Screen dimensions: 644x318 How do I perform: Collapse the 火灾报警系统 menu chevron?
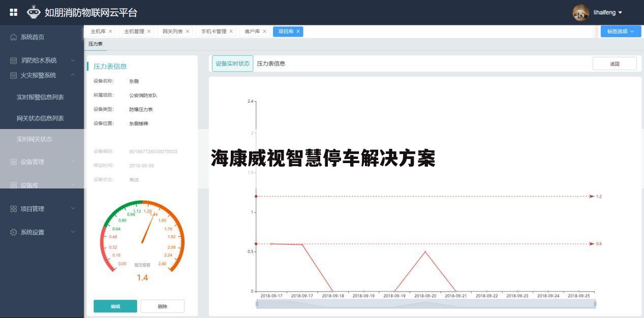pyautogui.click(x=73, y=75)
